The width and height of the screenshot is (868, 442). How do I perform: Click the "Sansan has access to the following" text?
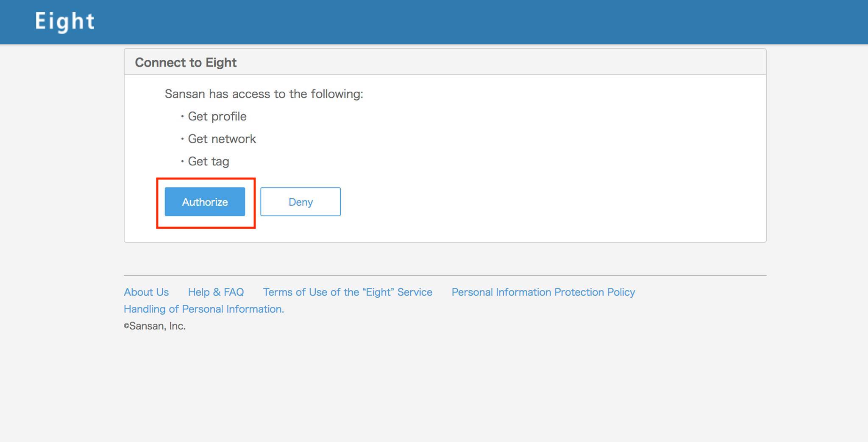point(264,94)
